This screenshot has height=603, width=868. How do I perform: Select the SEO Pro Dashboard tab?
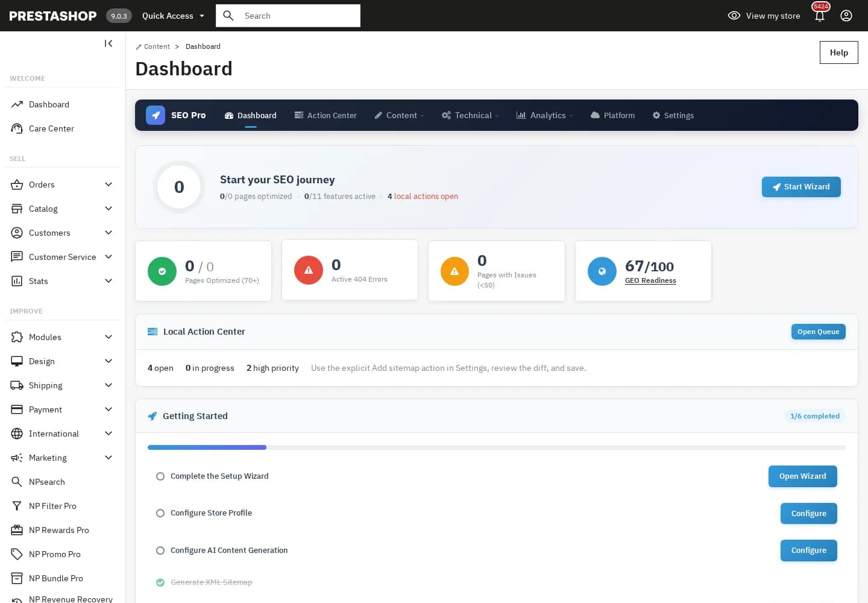tap(251, 115)
